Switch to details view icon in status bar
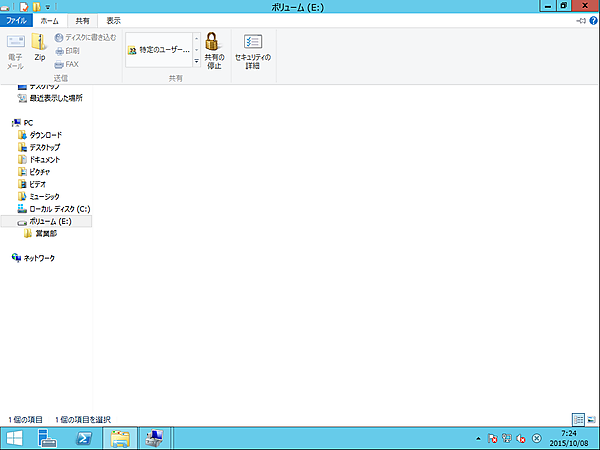600x450 pixels. (x=579, y=419)
